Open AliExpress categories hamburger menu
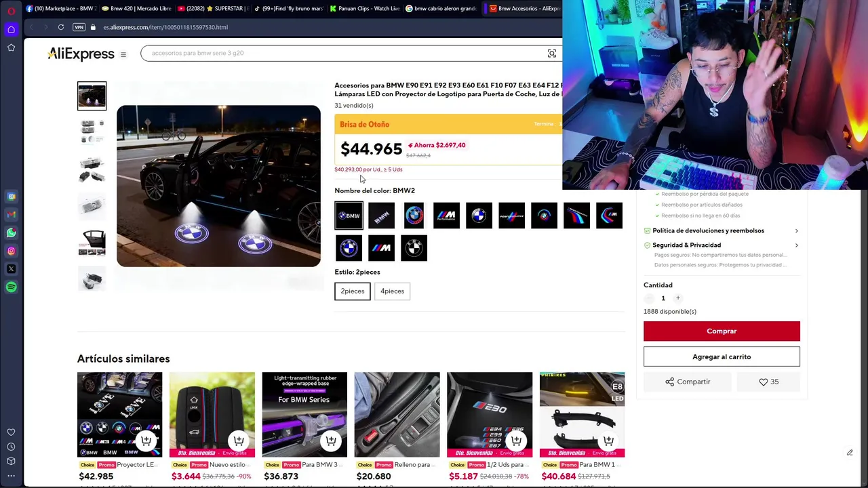868x488 pixels. click(123, 54)
